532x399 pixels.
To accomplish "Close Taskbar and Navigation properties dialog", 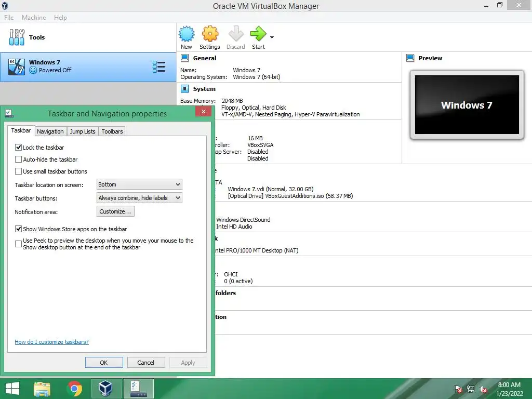I will pyautogui.click(x=203, y=111).
